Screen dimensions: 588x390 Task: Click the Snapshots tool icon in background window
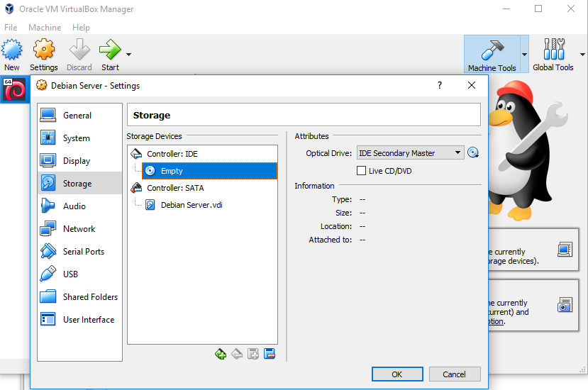click(565, 305)
